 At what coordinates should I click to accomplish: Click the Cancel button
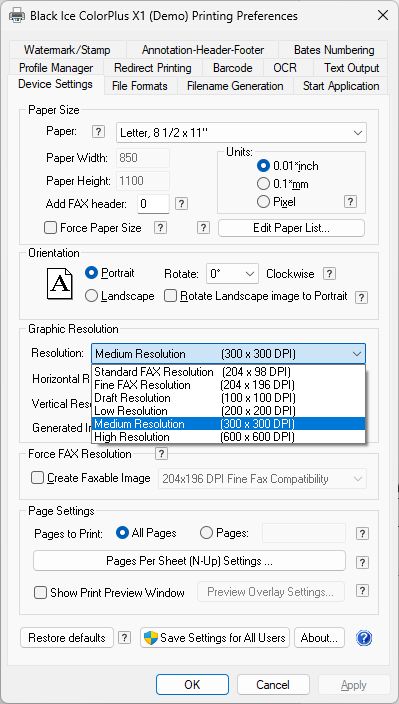point(273,685)
